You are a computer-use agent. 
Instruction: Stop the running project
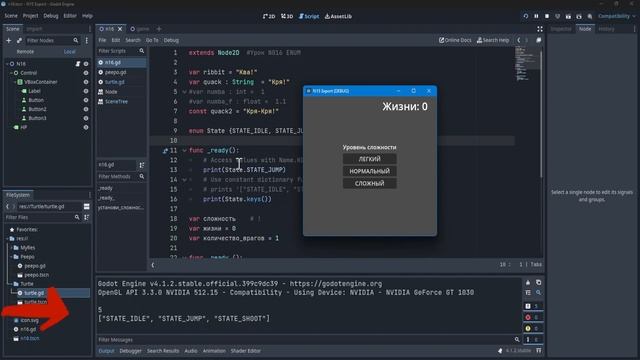(x=547, y=16)
